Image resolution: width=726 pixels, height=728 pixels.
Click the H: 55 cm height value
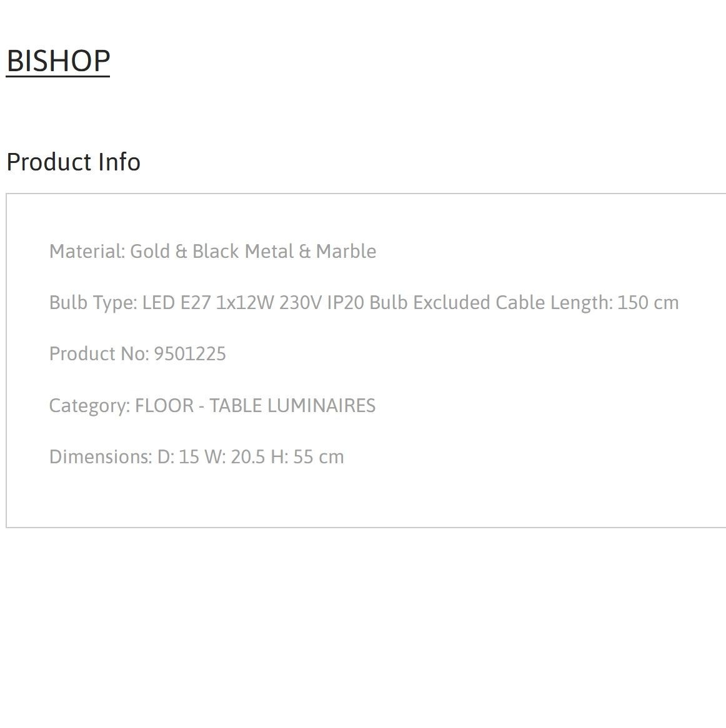coord(307,457)
